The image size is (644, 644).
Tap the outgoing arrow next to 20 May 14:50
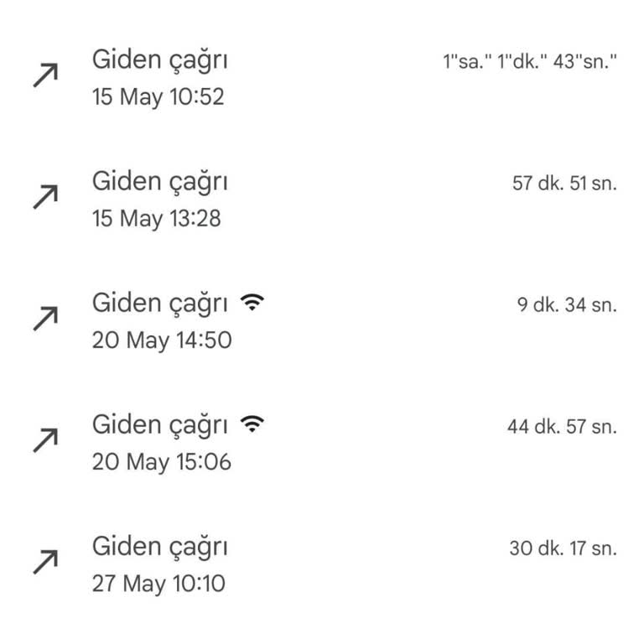pyautogui.click(x=46, y=319)
